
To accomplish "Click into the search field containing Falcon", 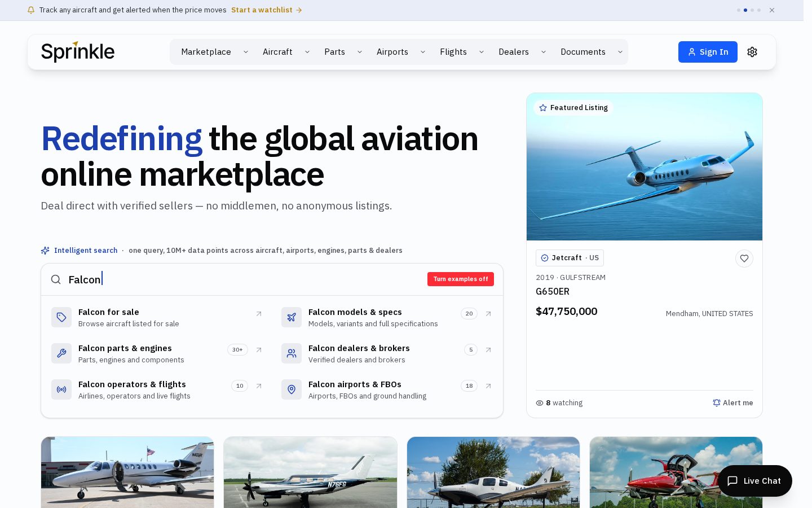I will (244, 279).
